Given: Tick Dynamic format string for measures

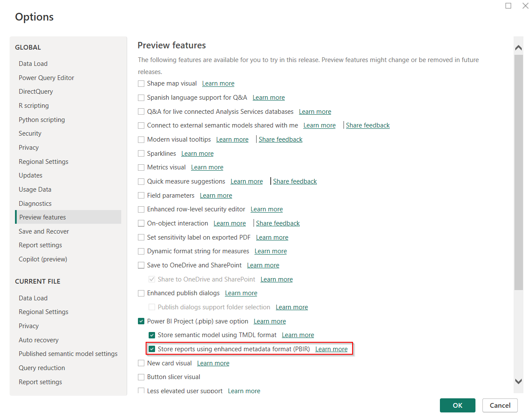Looking at the screenshot, I should click(141, 251).
